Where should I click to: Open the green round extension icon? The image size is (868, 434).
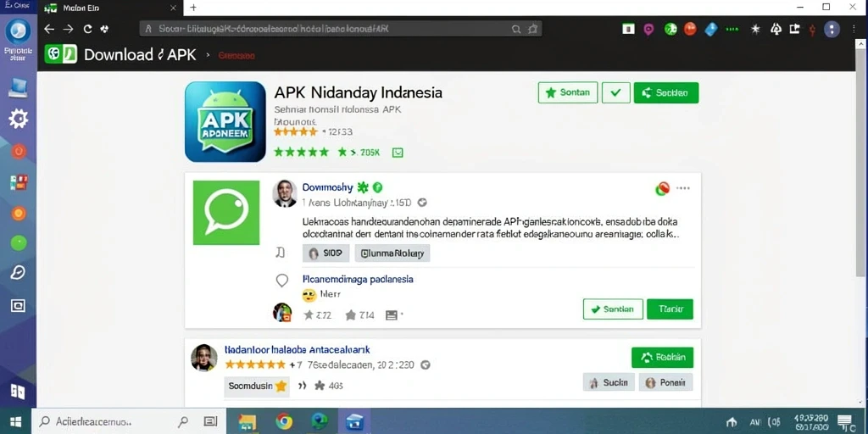click(x=670, y=29)
